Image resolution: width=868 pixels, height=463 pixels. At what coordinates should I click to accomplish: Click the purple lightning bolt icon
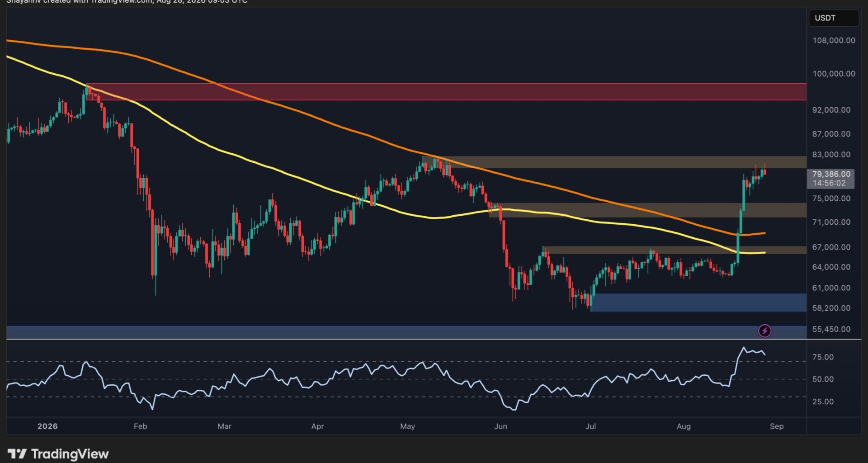(764, 331)
